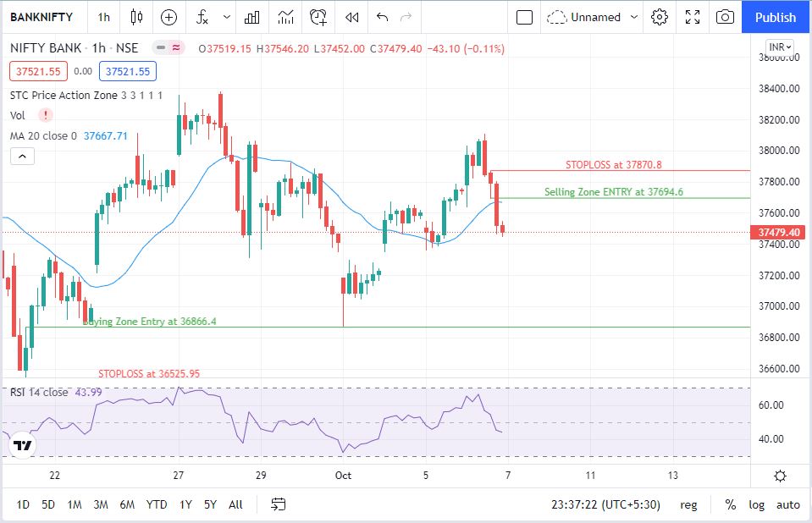Toggle percent scale mode
Screen dimensions: 812x523
(x=730, y=504)
